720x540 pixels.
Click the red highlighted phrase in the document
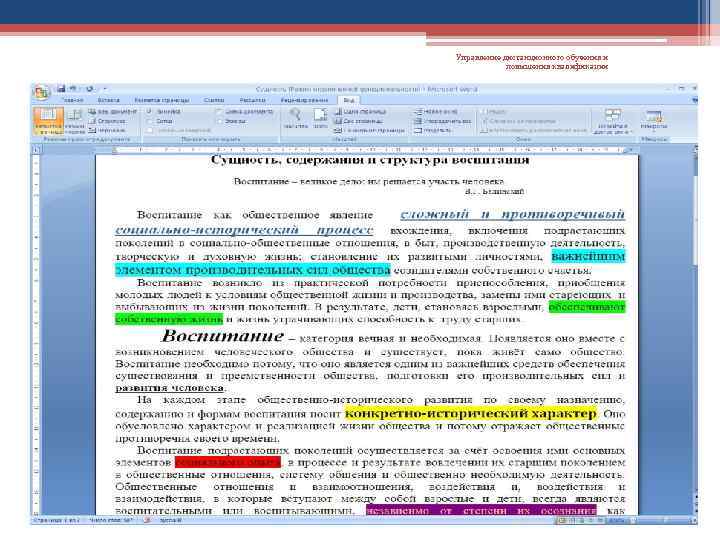pos(228,462)
